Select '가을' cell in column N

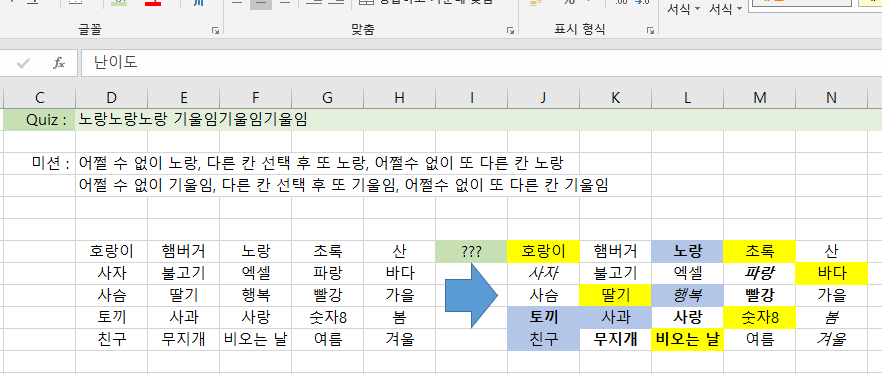(x=831, y=295)
